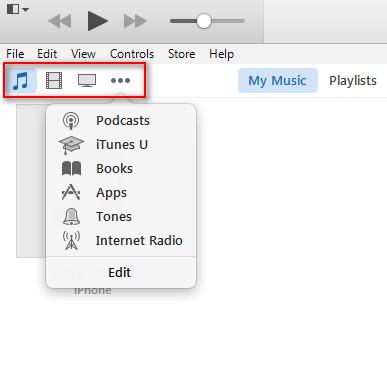The image size is (387, 366).
Task: Open the File menu
Action: tap(15, 54)
